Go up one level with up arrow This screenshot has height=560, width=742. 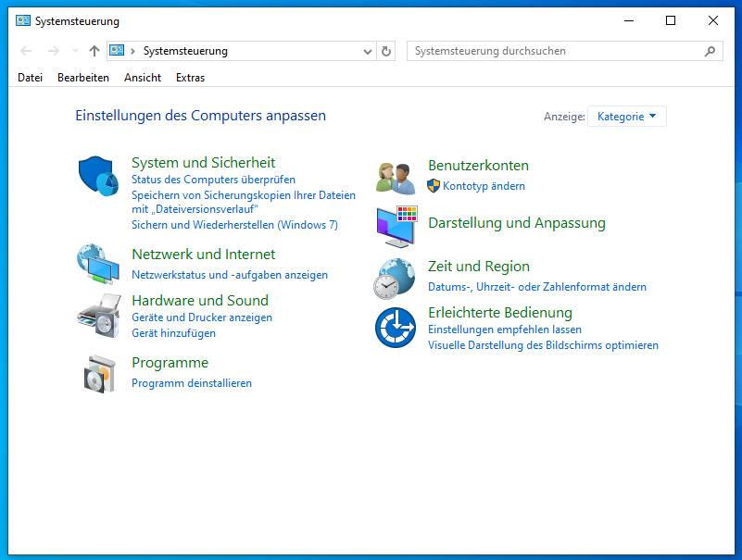pos(94,51)
